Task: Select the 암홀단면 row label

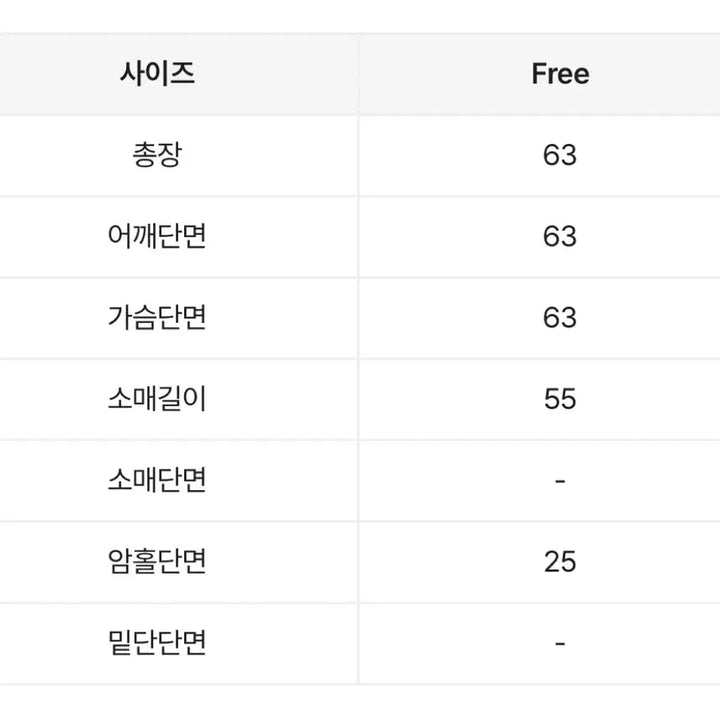Action: [157, 561]
